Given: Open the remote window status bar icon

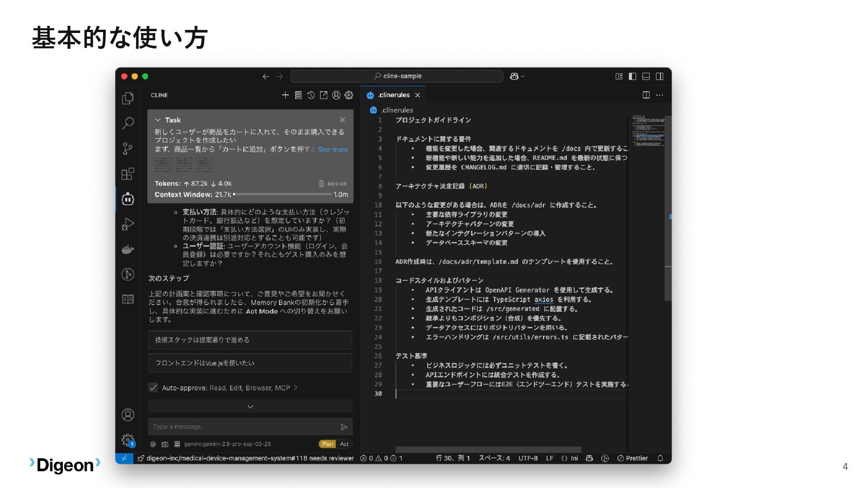Looking at the screenshot, I should click(124, 458).
